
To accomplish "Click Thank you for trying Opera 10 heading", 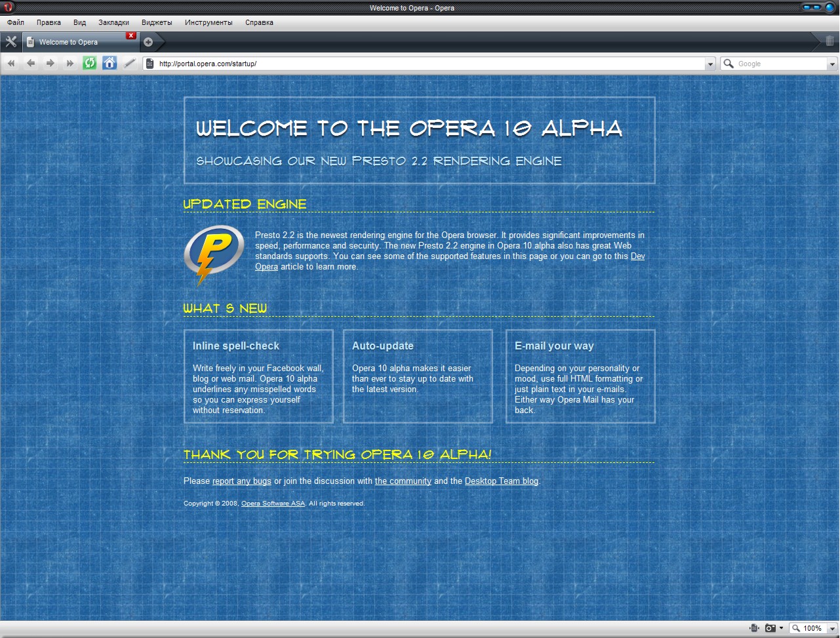I will pos(338,454).
